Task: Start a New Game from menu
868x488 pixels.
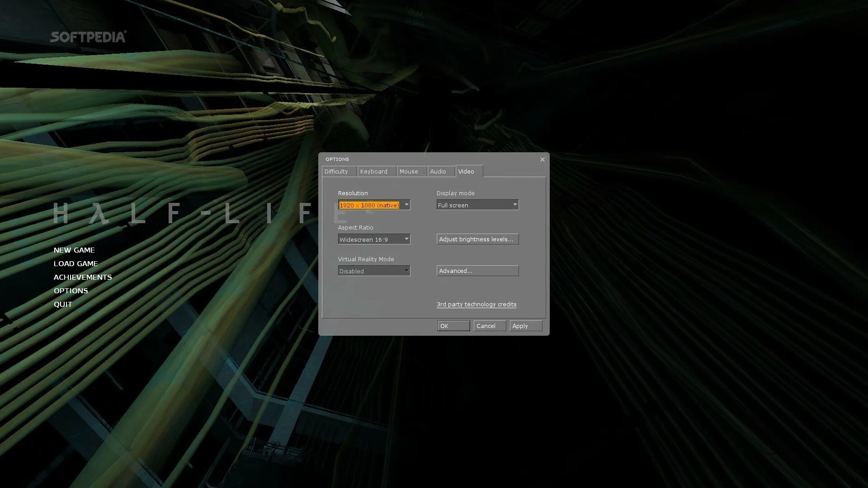Action: [74, 250]
